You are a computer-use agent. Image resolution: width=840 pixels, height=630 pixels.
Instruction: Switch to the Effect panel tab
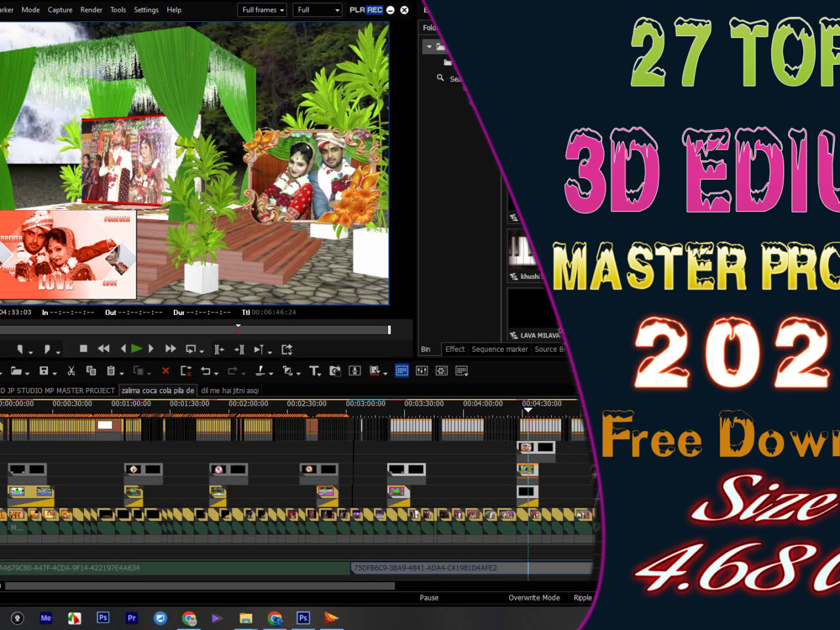pos(455,349)
